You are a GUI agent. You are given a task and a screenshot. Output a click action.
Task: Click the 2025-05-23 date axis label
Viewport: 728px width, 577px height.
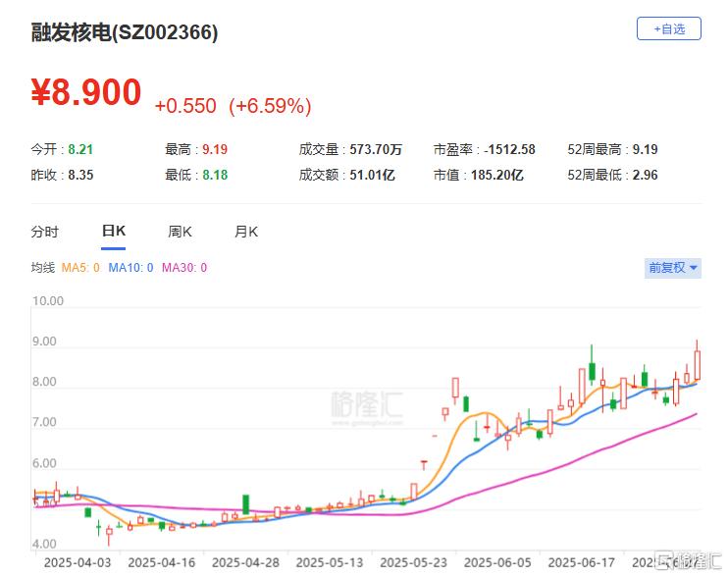tap(413, 562)
